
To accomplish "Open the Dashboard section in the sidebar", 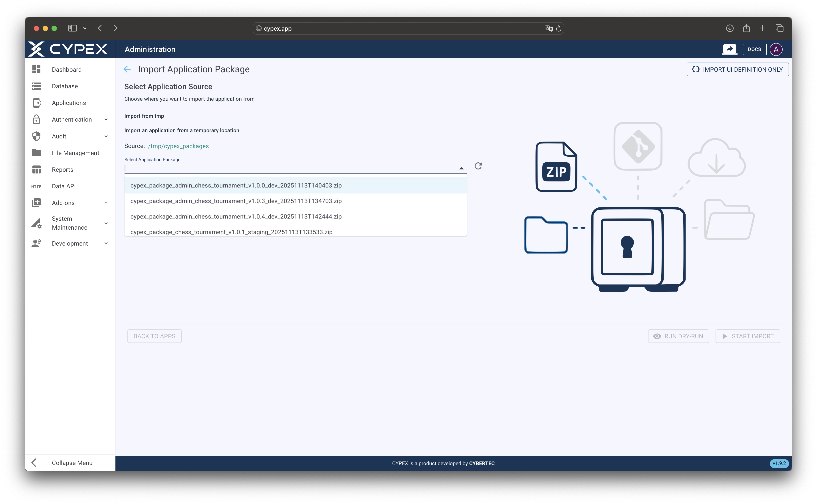I will point(36,69).
